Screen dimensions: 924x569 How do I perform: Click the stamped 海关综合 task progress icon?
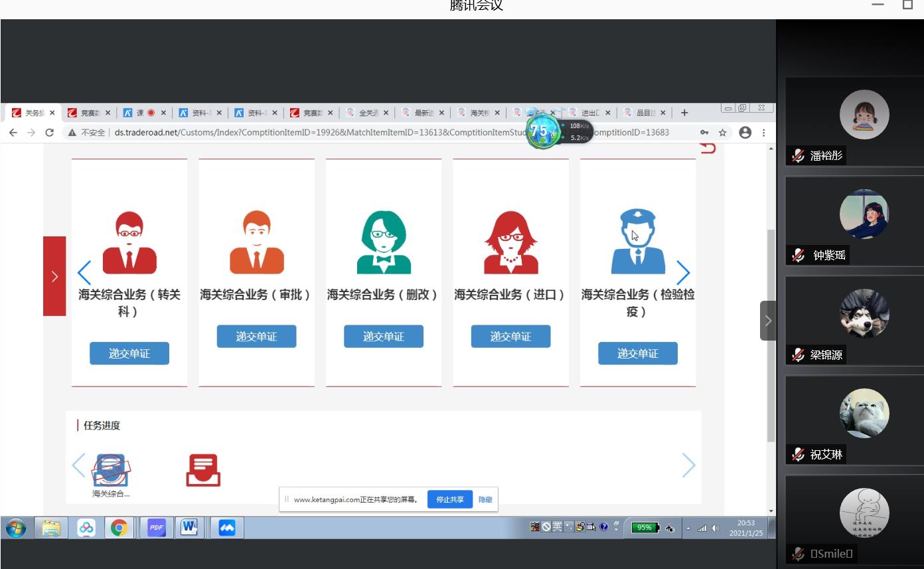click(x=111, y=470)
